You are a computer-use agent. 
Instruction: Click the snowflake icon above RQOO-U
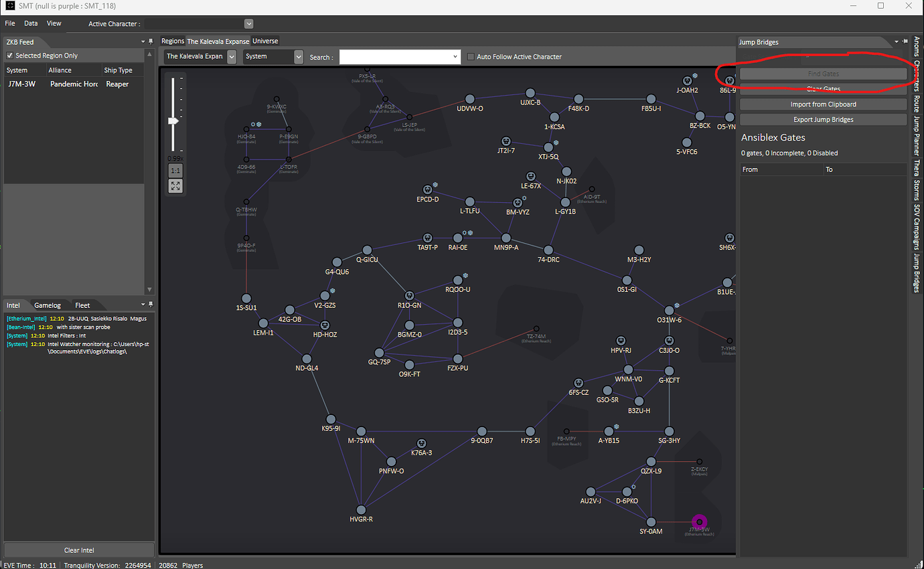465,274
